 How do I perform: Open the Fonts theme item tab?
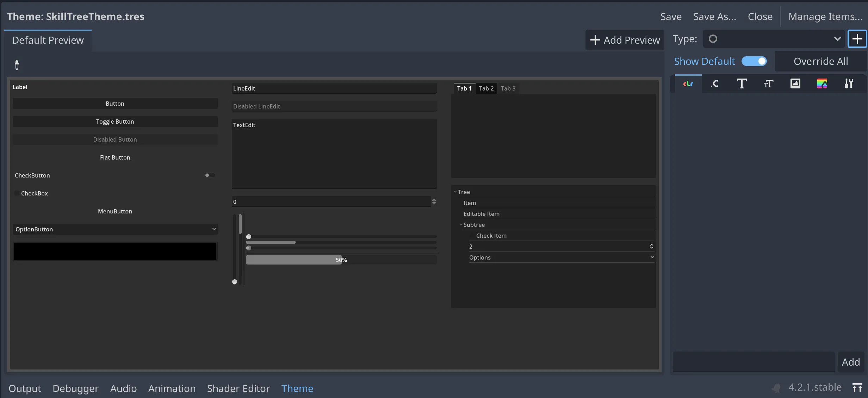tap(742, 84)
